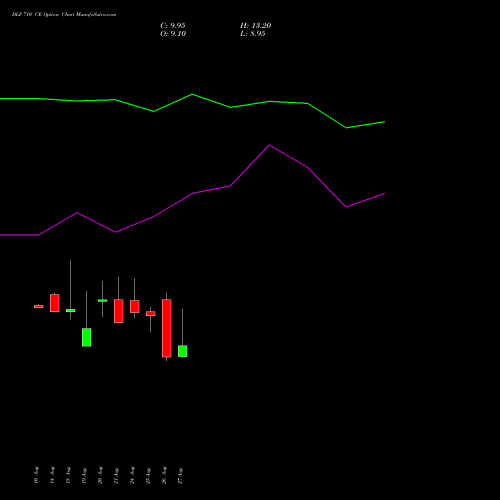Click the red candle for 21 Aug
500x500 pixels.
(x=119, y=311)
